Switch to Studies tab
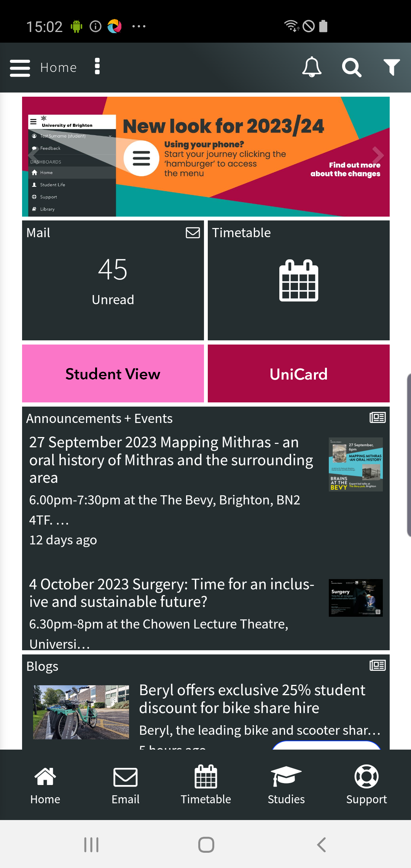 pyautogui.click(x=286, y=785)
